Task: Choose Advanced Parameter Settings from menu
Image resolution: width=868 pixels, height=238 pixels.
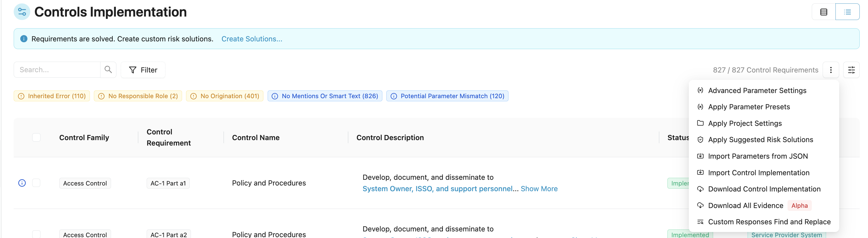Action: click(x=764, y=90)
